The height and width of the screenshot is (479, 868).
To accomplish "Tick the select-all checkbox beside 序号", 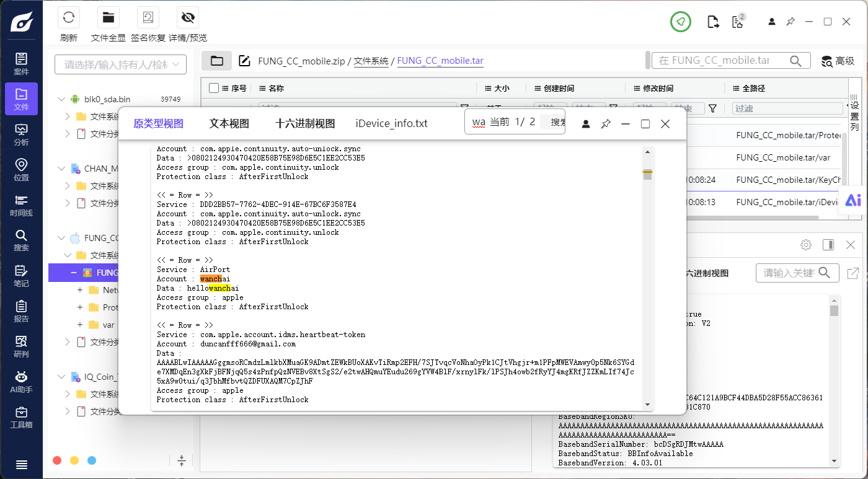I will [214, 88].
